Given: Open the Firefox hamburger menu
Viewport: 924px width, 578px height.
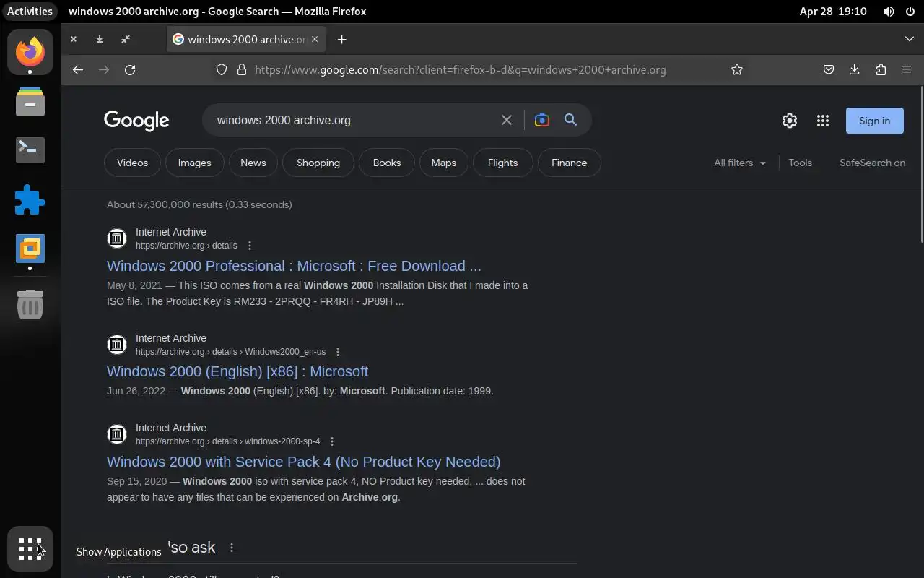Looking at the screenshot, I should click(907, 69).
